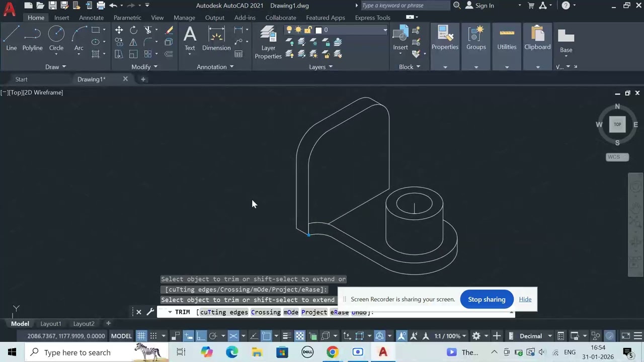The image size is (644, 362).
Task: Open the Insert ribbon tab
Action: 61,18
